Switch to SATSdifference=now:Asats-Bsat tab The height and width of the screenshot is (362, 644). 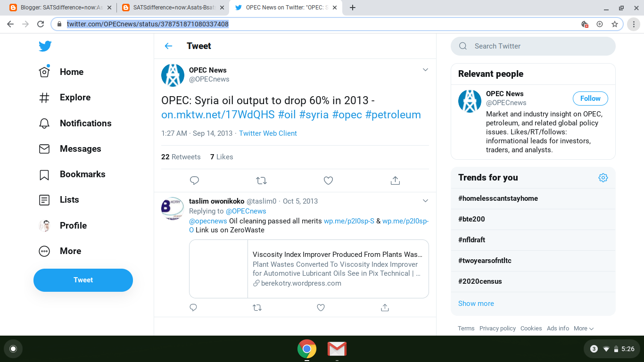pyautogui.click(x=173, y=8)
